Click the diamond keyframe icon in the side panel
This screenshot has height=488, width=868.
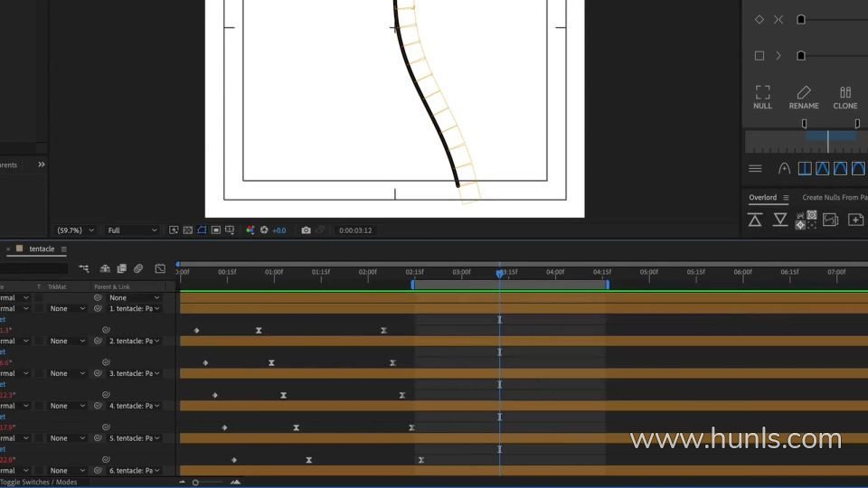point(759,19)
